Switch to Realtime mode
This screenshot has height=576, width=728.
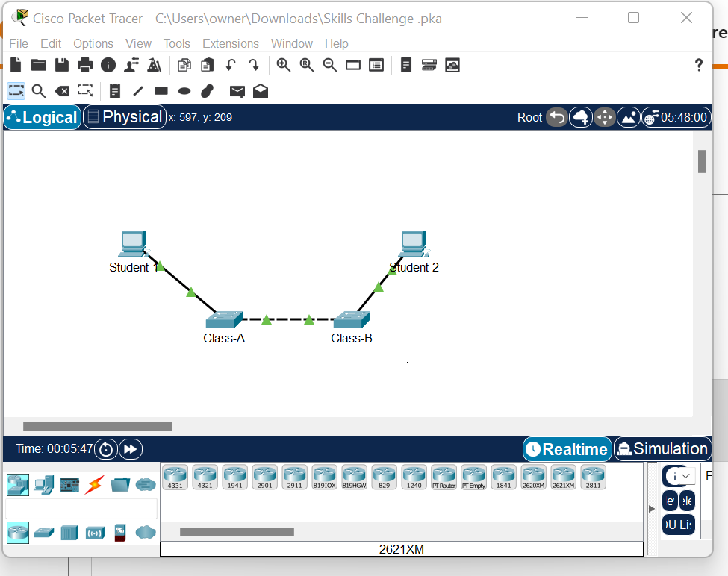pos(567,449)
